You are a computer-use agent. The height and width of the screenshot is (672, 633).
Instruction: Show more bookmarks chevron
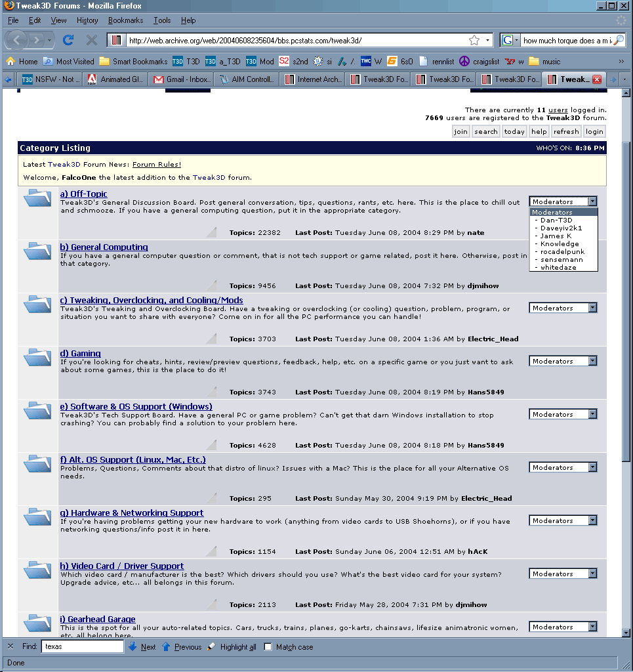tap(621, 61)
